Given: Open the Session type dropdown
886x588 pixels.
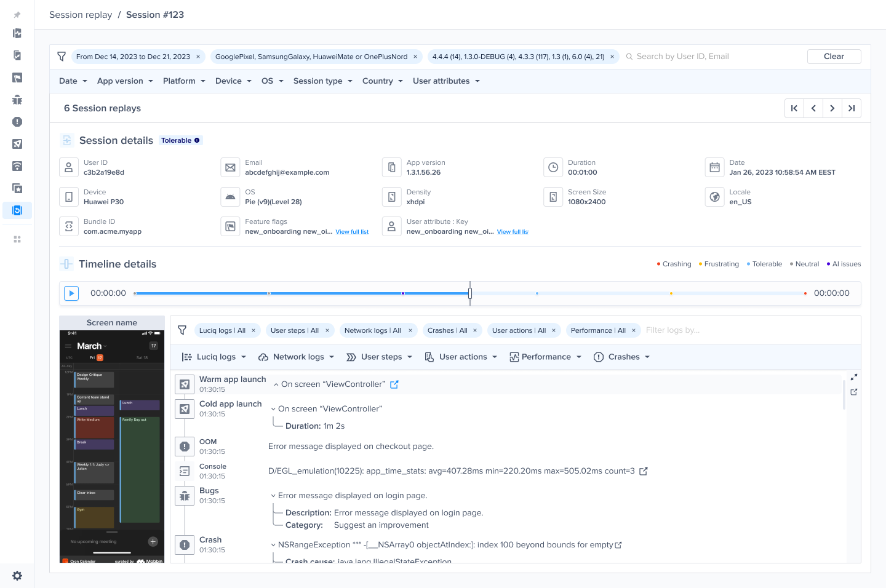Looking at the screenshot, I should click(x=323, y=81).
